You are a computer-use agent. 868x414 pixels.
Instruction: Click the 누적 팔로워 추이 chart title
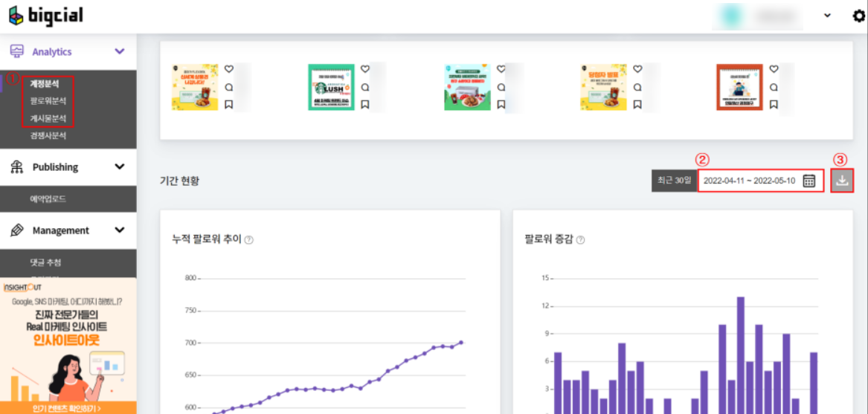pyautogui.click(x=208, y=239)
